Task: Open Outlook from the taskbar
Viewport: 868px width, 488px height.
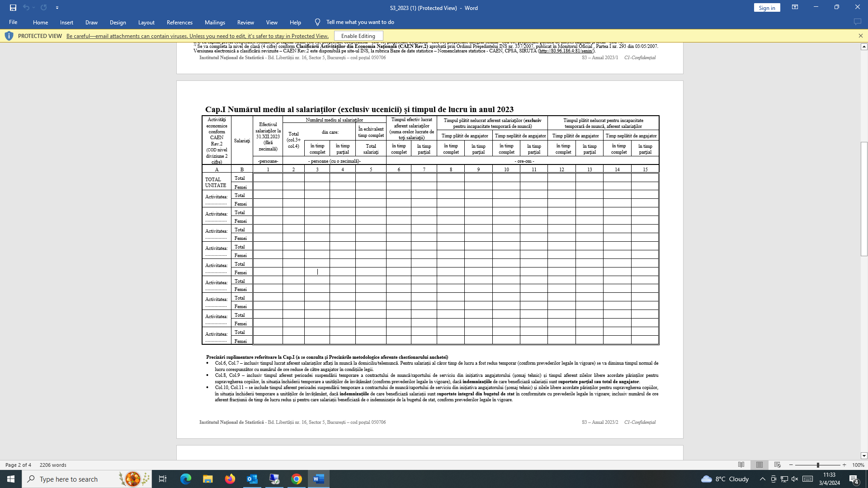Action: (x=252, y=479)
